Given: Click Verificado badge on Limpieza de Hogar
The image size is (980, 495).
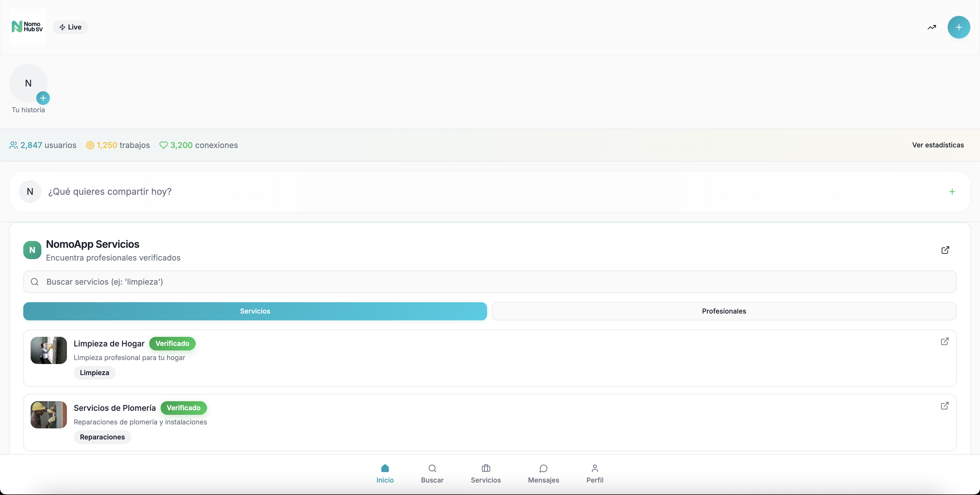Looking at the screenshot, I should [172, 344].
